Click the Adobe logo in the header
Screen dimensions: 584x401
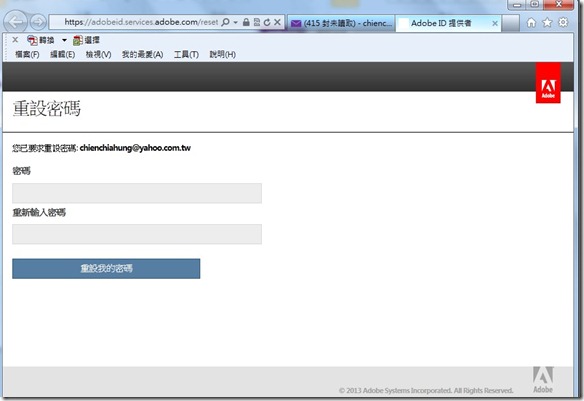click(x=548, y=83)
